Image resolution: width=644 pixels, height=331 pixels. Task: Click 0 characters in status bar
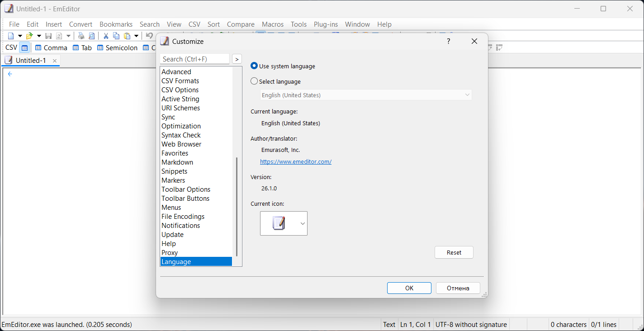(x=568, y=325)
